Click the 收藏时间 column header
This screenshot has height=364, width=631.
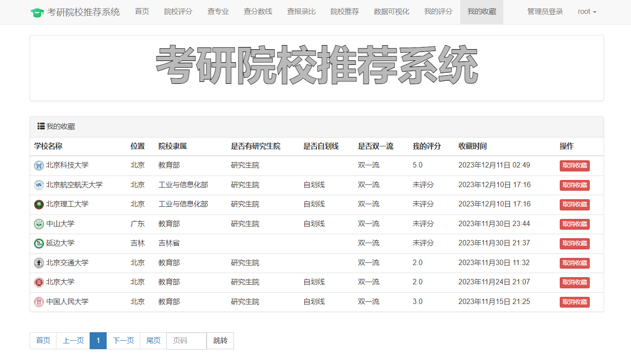pyautogui.click(x=472, y=146)
